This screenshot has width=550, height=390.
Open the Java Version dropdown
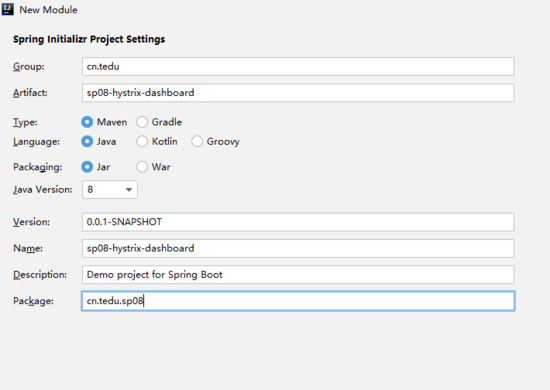coord(110,189)
